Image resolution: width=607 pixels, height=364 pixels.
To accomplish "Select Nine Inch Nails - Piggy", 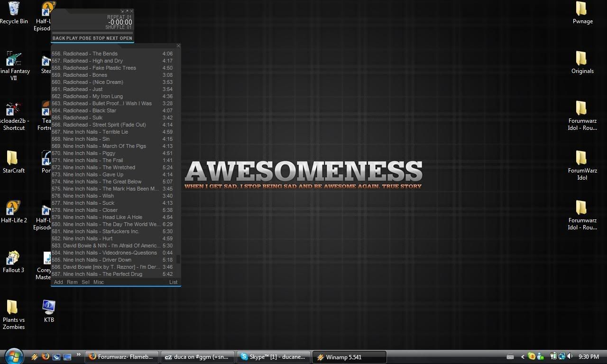I will coord(112,153).
